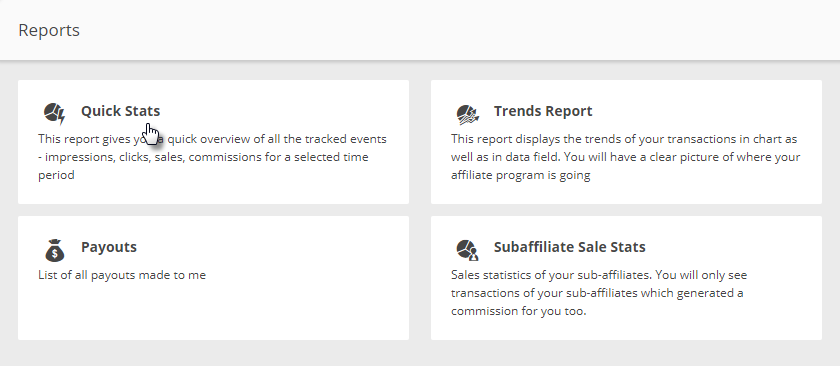Viewport: 840px width, 366px height.
Task: Click blank area under Payouts description
Action: [213, 313]
